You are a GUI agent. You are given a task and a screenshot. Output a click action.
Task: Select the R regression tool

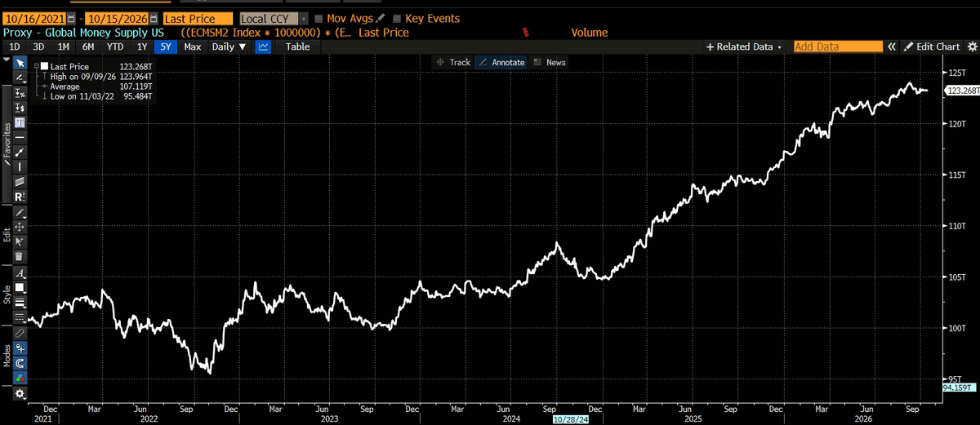point(20,196)
